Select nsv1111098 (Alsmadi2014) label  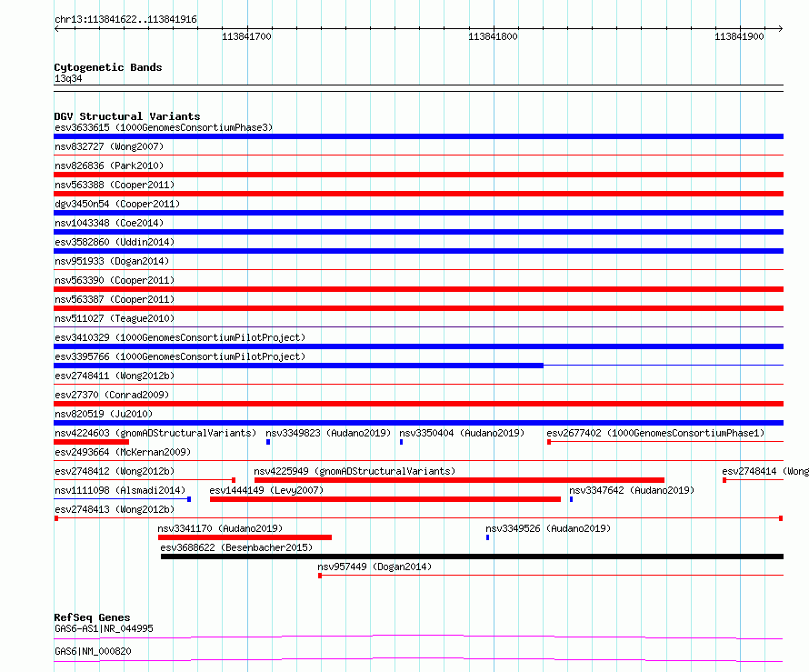[x=120, y=490]
